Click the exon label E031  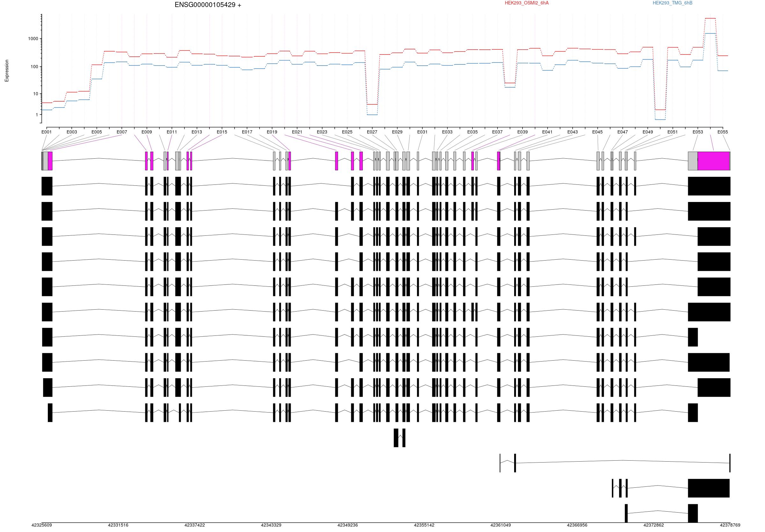(422, 132)
